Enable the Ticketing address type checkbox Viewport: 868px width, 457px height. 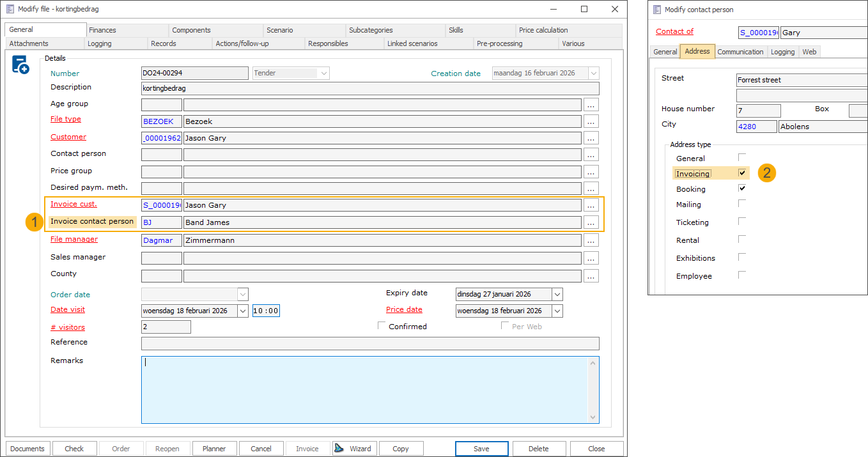[742, 221]
